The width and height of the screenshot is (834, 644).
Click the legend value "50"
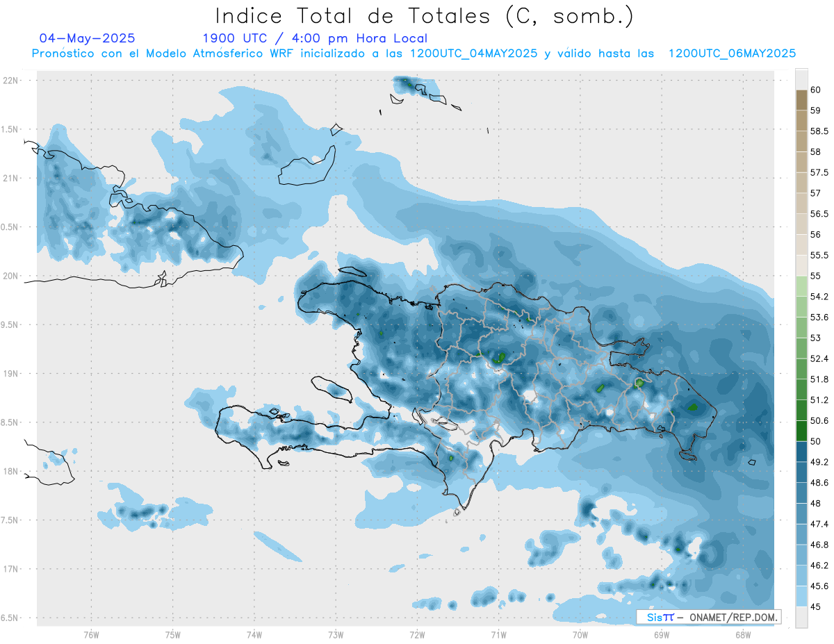tap(816, 441)
